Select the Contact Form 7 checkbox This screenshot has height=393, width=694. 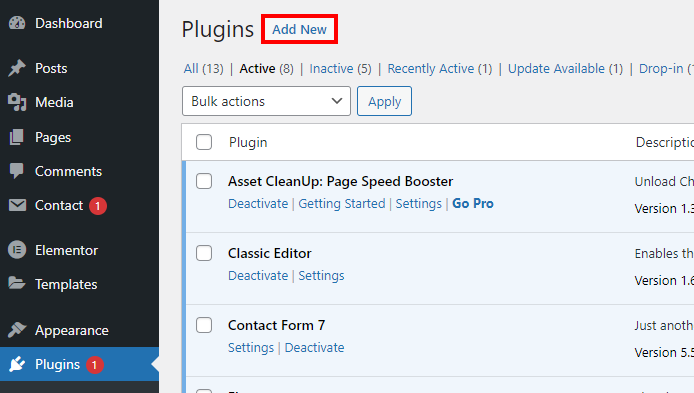(204, 325)
